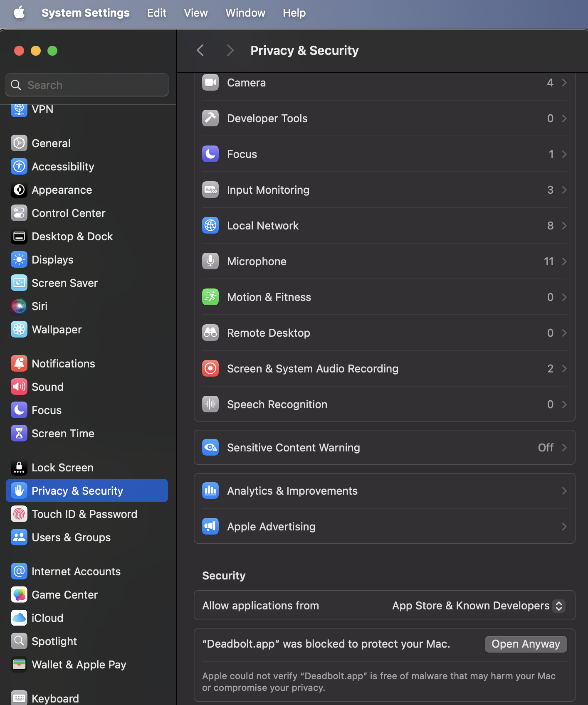This screenshot has width=588, height=705.
Task: Click the Appearance icon in sidebar
Action: coord(19,190)
